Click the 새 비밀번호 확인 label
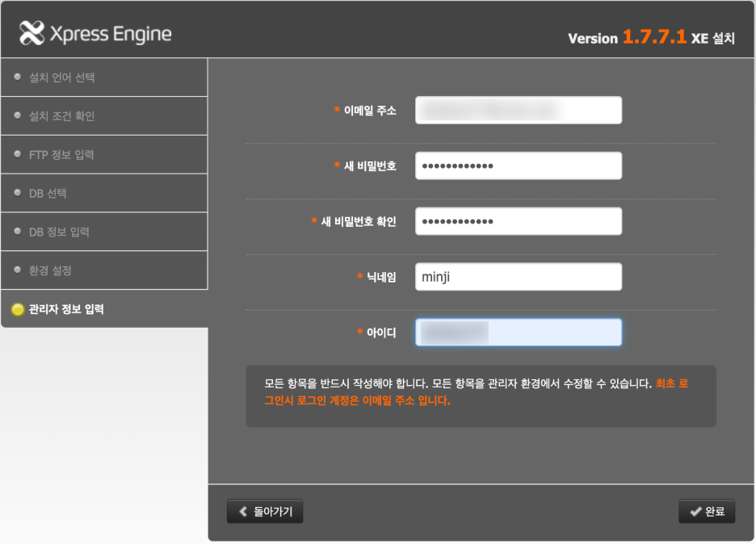The image size is (756, 544). pyautogui.click(x=359, y=221)
